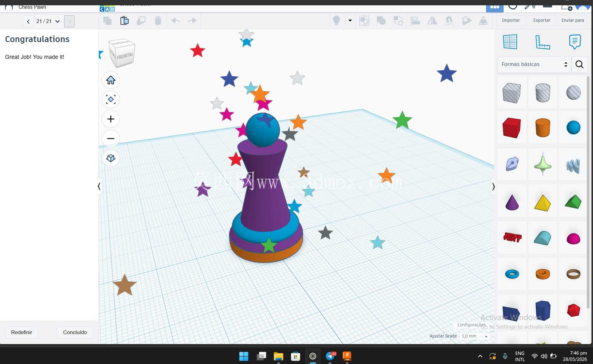Click the Redefinir button
Screen dimensions: 593x364
click(22, 332)
